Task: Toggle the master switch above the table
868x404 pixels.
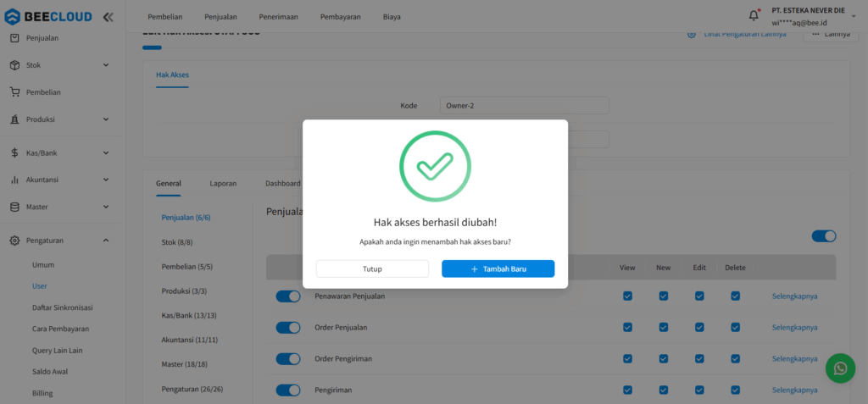Action: pyautogui.click(x=823, y=236)
